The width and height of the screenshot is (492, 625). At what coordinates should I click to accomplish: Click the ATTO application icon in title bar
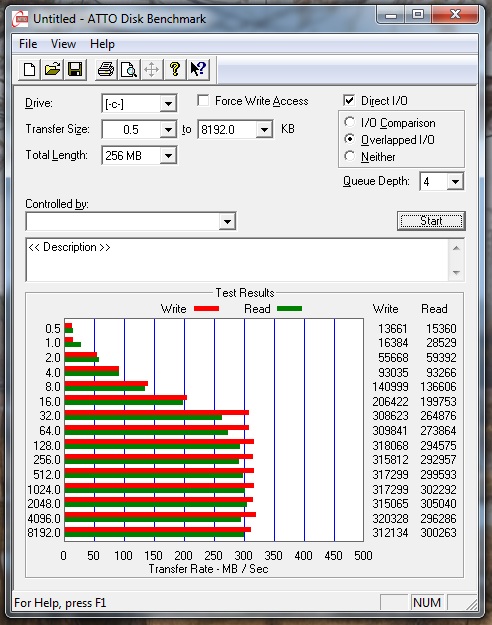point(20,19)
